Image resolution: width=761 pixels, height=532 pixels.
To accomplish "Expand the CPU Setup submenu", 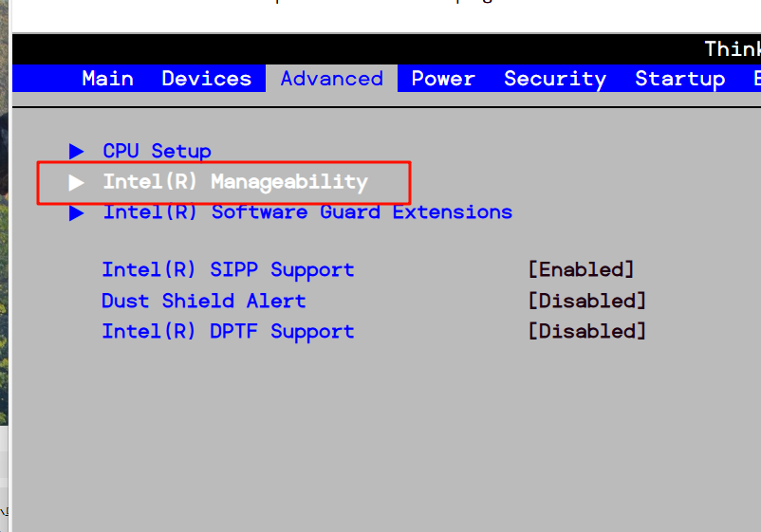I will click(157, 151).
